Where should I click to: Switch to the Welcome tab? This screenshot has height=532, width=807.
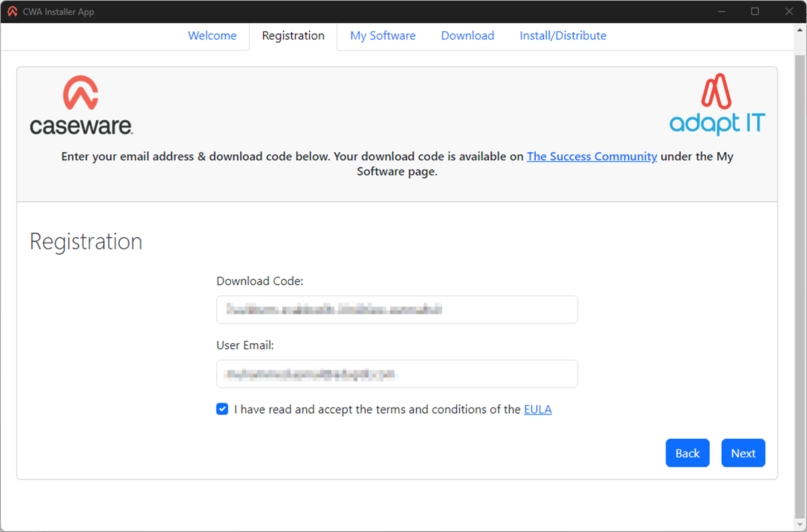click(x=212, y=36)
